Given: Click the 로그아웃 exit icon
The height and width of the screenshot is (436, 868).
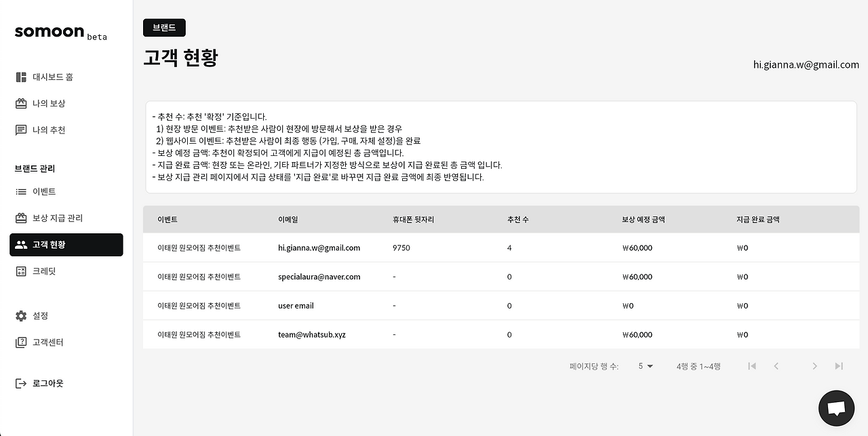Looking at the screenshot, I should (22, 382).
